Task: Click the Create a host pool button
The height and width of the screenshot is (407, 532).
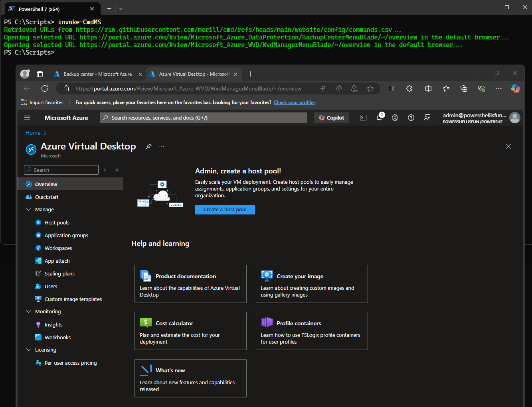Action: (225, 210)
